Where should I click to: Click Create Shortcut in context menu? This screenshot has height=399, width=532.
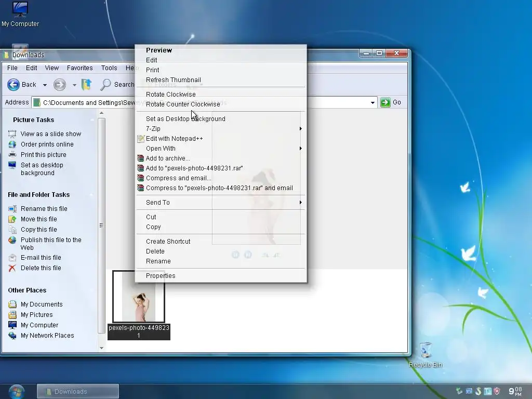[x=220, y=241]
